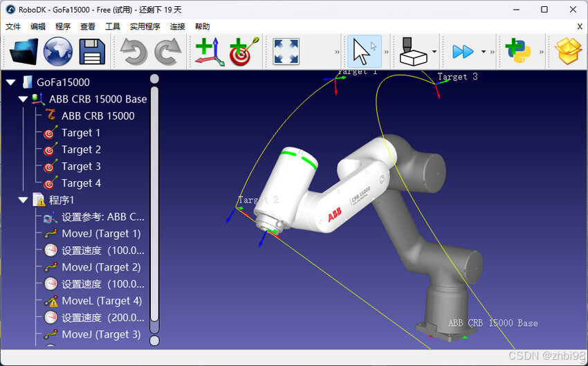Open online library globe icon
Image resolution: width=588 pixels, height=366 pixels.
[x=57, y=51]
